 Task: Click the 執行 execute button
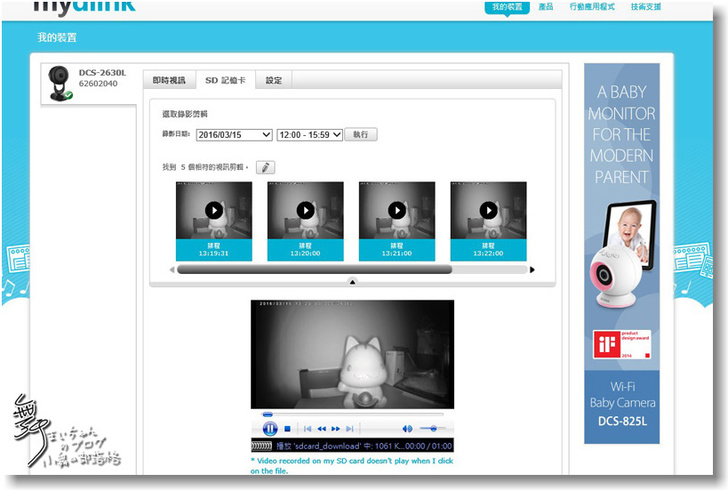(x=361, y=134)
